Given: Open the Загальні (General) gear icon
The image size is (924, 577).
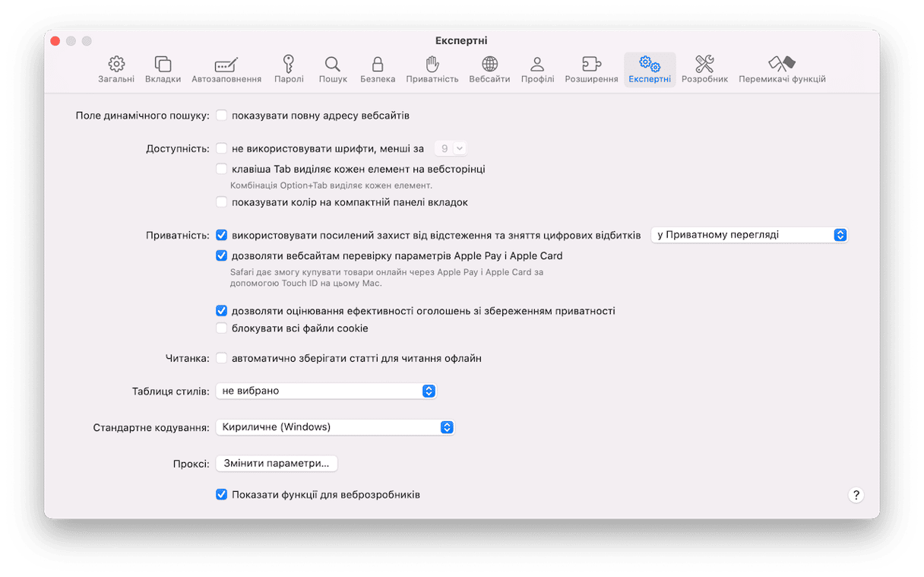Looking at the screenshot, I should coord(116,65).
